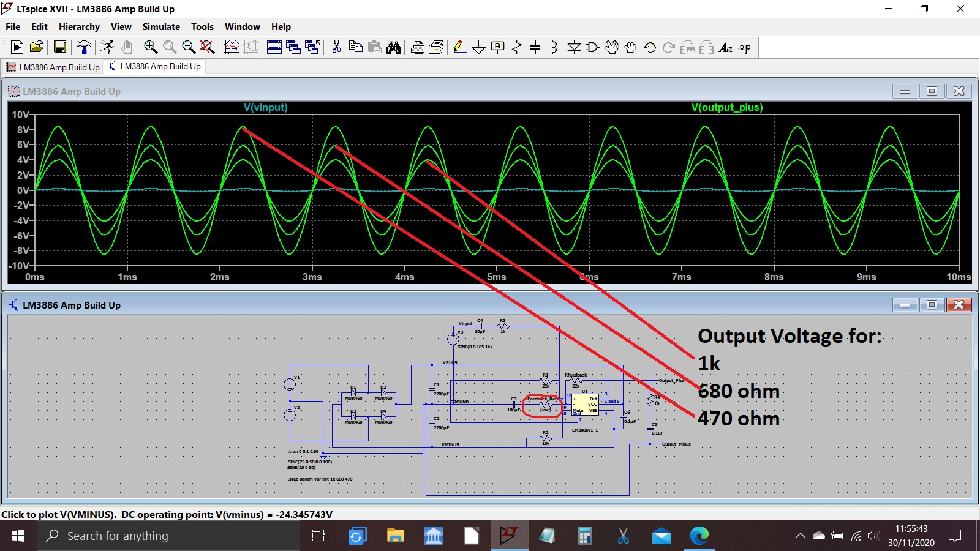Select the Drag closed-hand tool
Image resolution: width=980 pixels, height=551 pixels.
tap(631, 47)
